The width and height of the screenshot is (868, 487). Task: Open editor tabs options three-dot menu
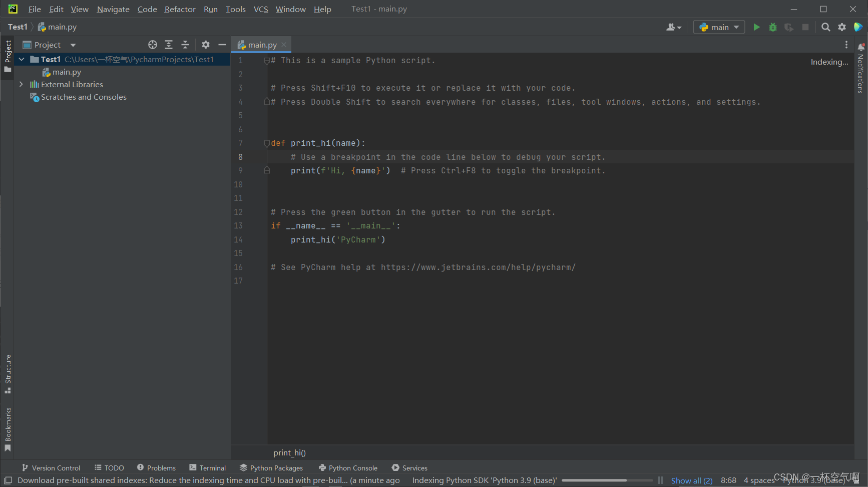(846, 45)
